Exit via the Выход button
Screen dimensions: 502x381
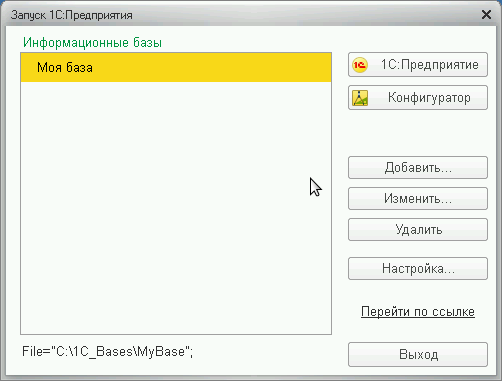418,354
